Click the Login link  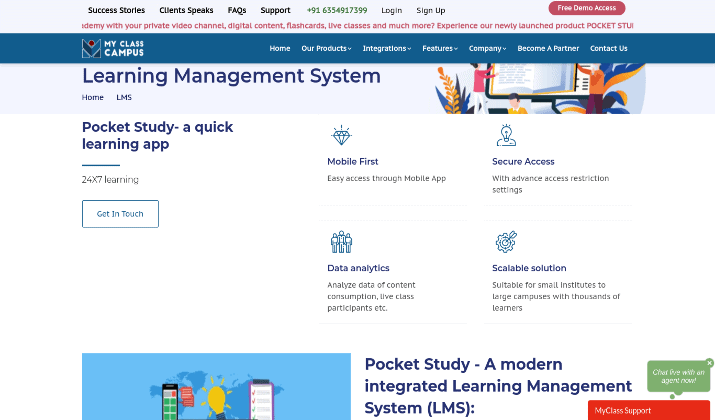(391, 10)
